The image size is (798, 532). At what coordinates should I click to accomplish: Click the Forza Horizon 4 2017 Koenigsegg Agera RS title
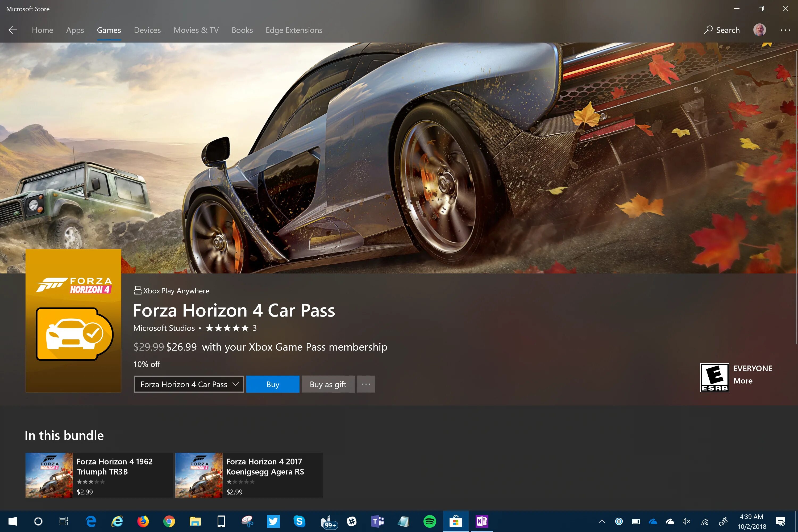(x=265, y=467)
